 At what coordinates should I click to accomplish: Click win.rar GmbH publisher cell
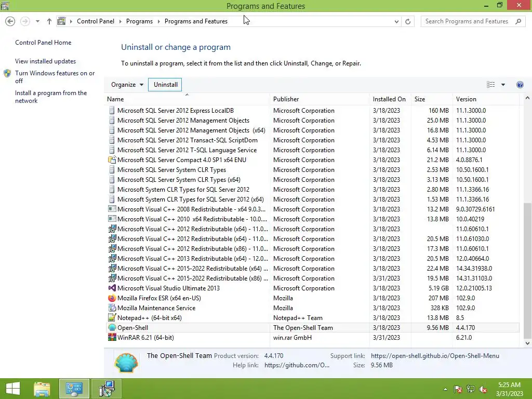[x=292, y=337]
